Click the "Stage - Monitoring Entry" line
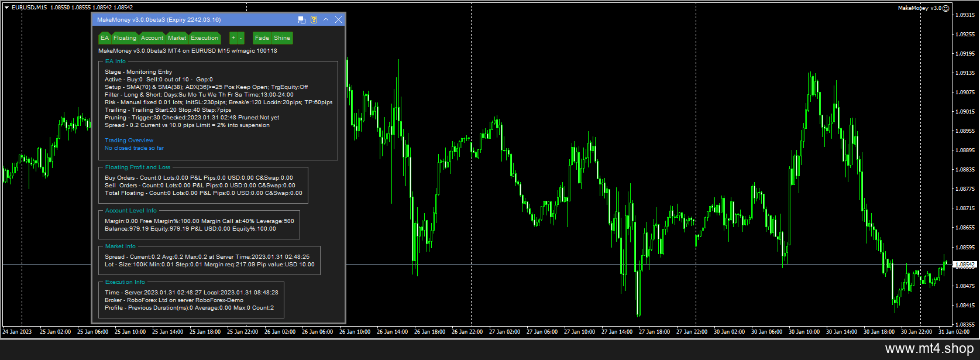 138,72
